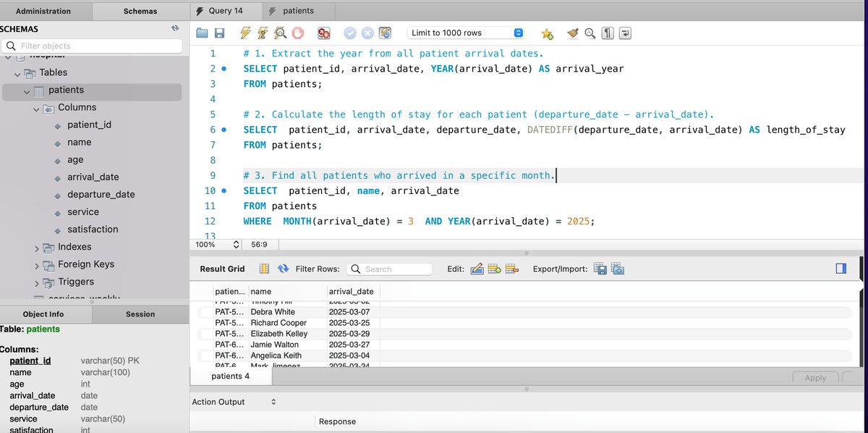Click the Apply button below the result grid
The width and height of the screenshot is (868, 433).
(x=815, y=377)
